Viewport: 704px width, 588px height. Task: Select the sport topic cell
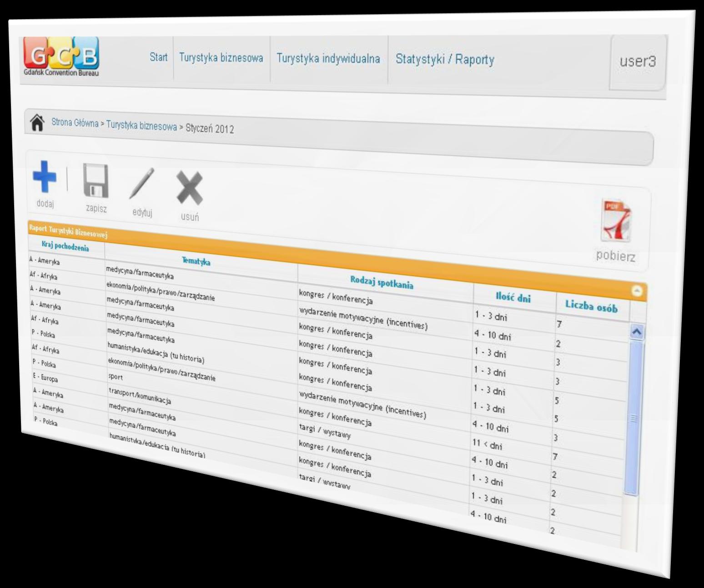[x=116, y=376]
